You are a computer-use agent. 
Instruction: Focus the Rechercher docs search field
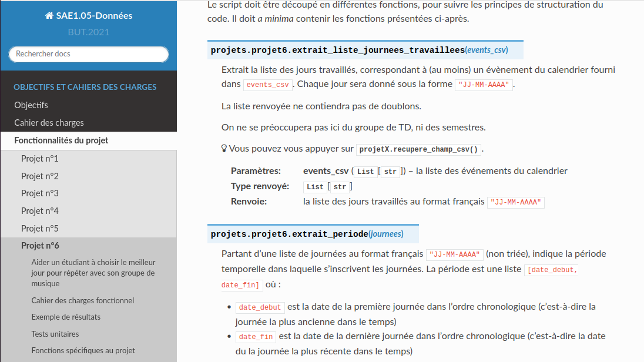(89, 54)
